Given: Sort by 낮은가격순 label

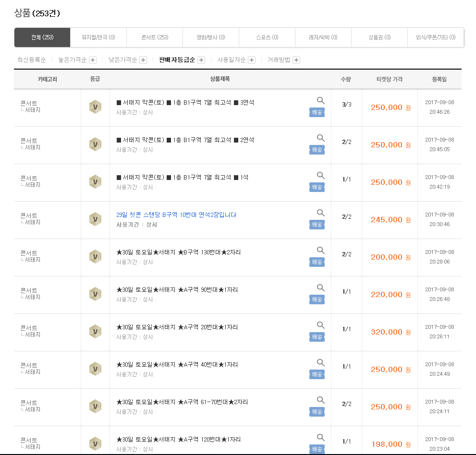Looking at the screenshot, I should (123, 60).
